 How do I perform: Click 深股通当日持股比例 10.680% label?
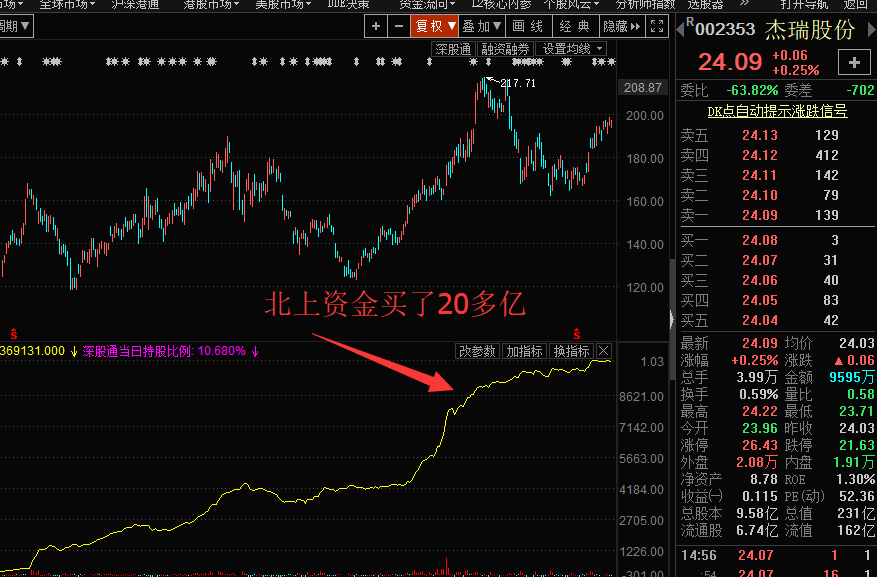164,351
